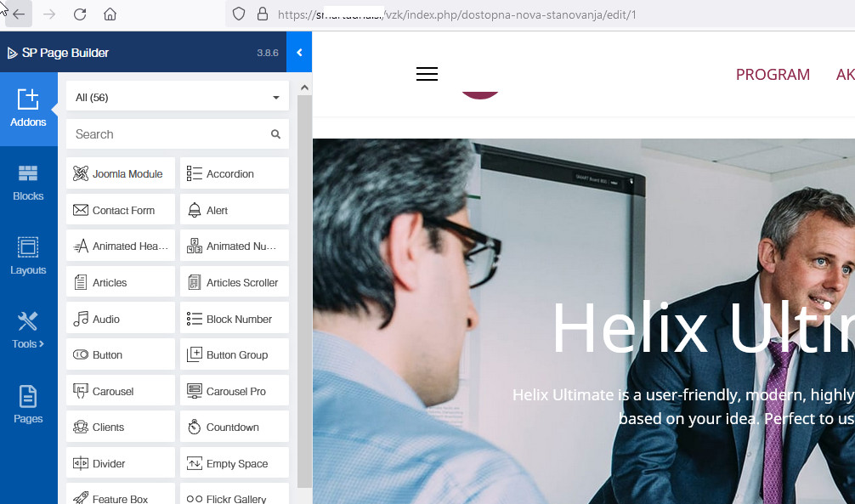The image size is (855, 504).
Task: Expand the Tools menu in sidebar
Action: [28, 331]
